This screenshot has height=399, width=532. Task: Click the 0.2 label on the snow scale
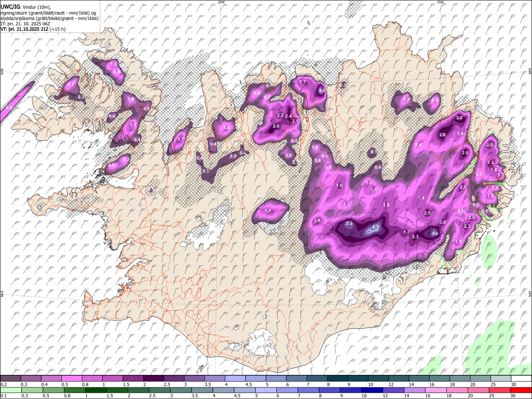click(3, 384)
